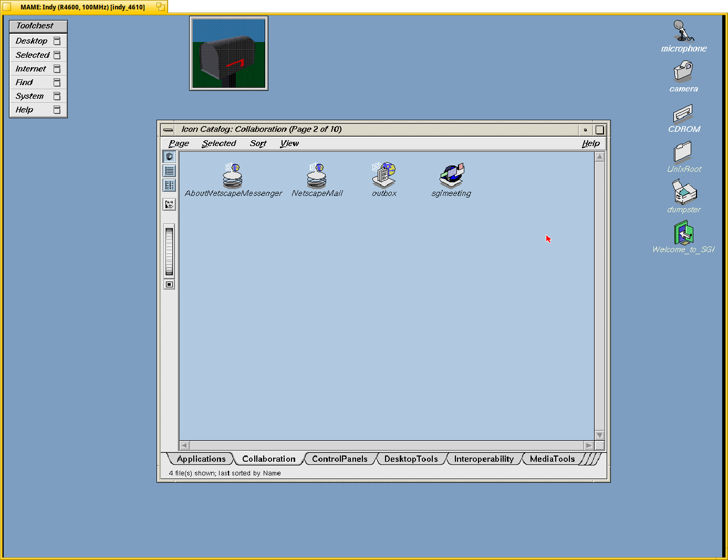Open the System toolchest menu
The width and height of the screenshot is (728, 560).
tap(38, 96)
